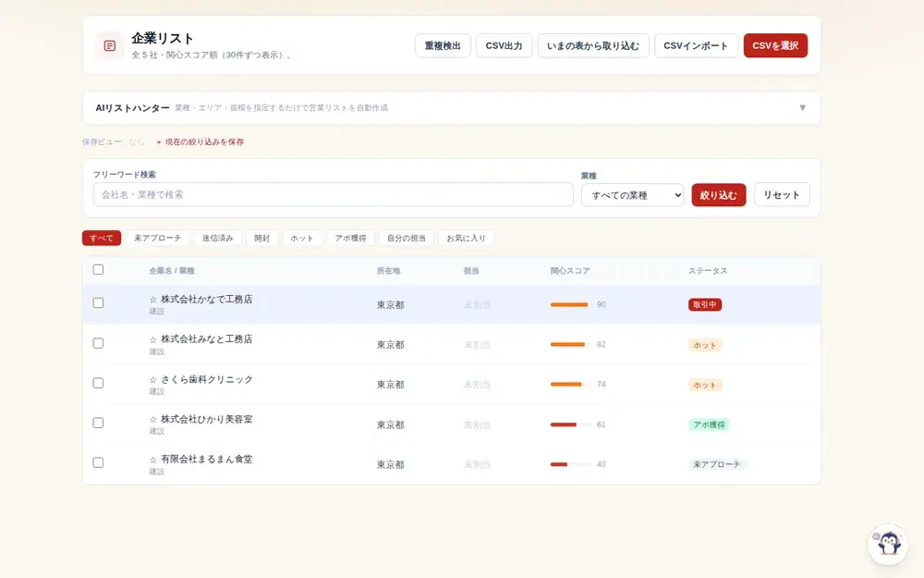Click ホット badge in 株式会社みなと工務店 row
Screen dimensions: 924x578
(705, 345)
